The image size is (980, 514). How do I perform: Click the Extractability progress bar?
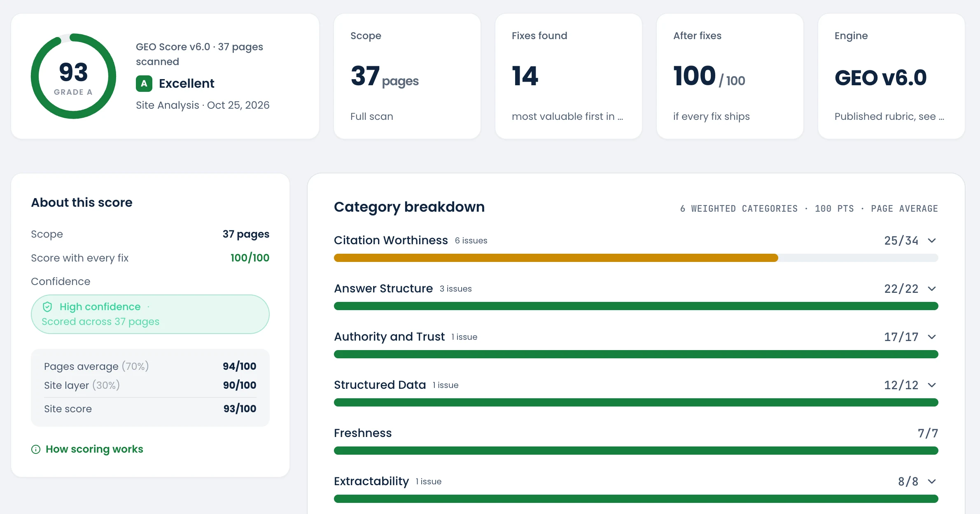point(636,499)
